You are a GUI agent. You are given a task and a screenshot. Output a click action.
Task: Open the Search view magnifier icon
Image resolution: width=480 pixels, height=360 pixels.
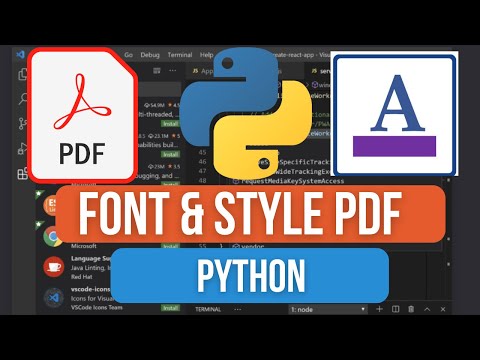pos(23,99)
